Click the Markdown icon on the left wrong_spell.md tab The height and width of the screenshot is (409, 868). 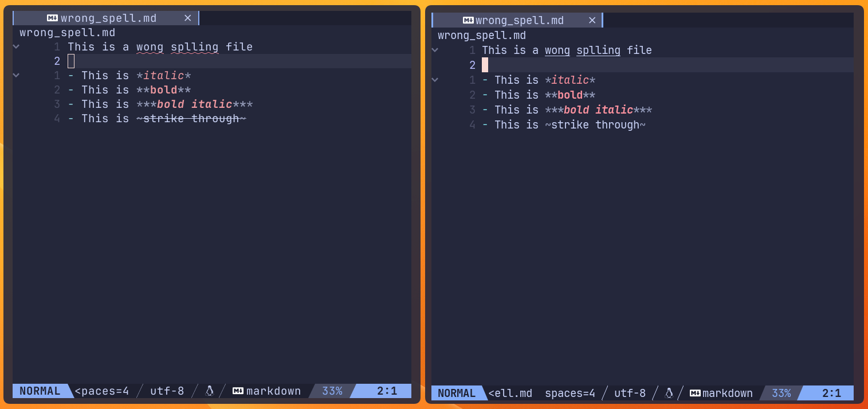[53, 18]
